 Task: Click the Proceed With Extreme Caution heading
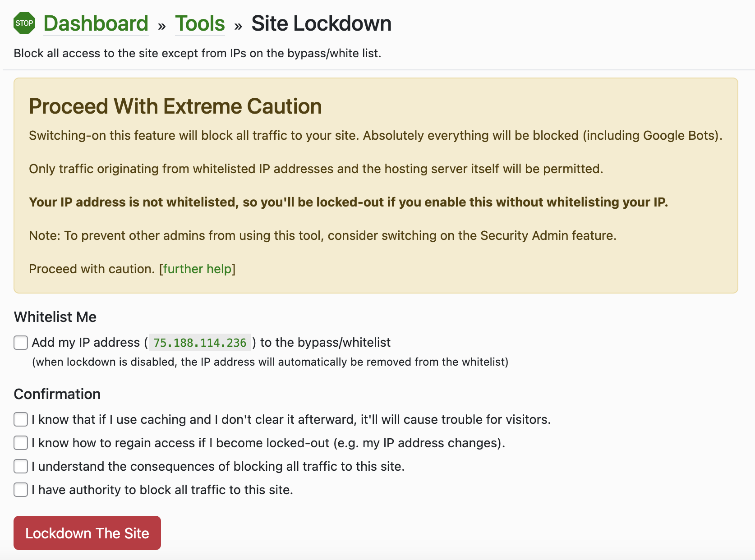click(x=175, y=106)
